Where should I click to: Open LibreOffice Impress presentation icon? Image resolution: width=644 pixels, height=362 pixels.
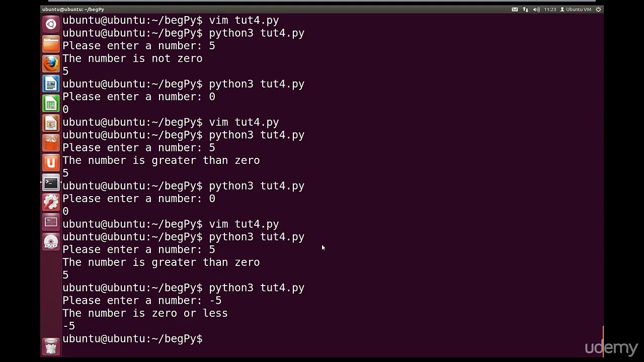coord(51,123)
